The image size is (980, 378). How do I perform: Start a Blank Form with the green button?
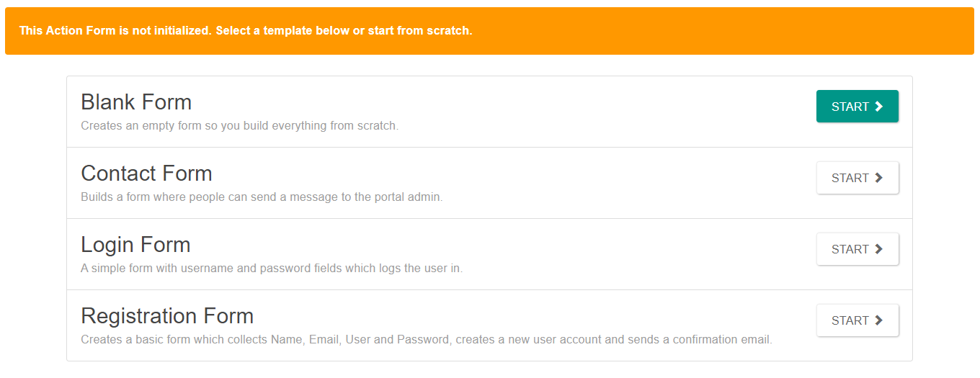click(x=857, y=107)
